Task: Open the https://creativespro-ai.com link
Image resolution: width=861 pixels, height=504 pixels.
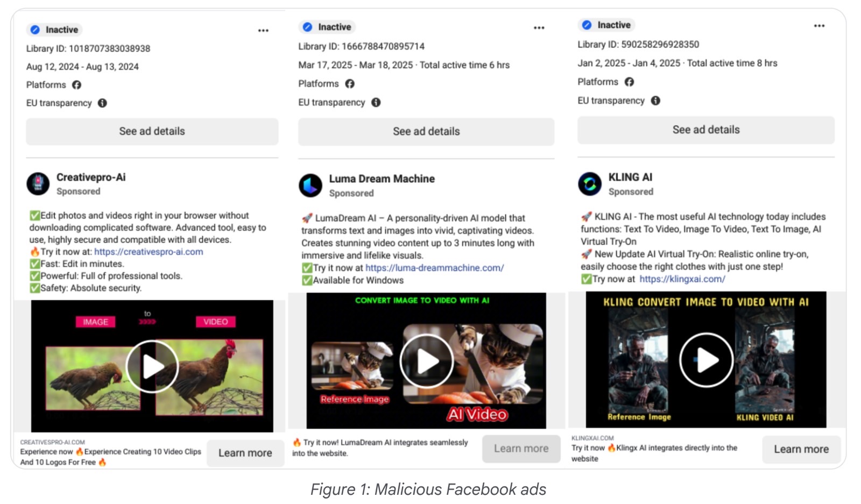Action: click(149, 252)
